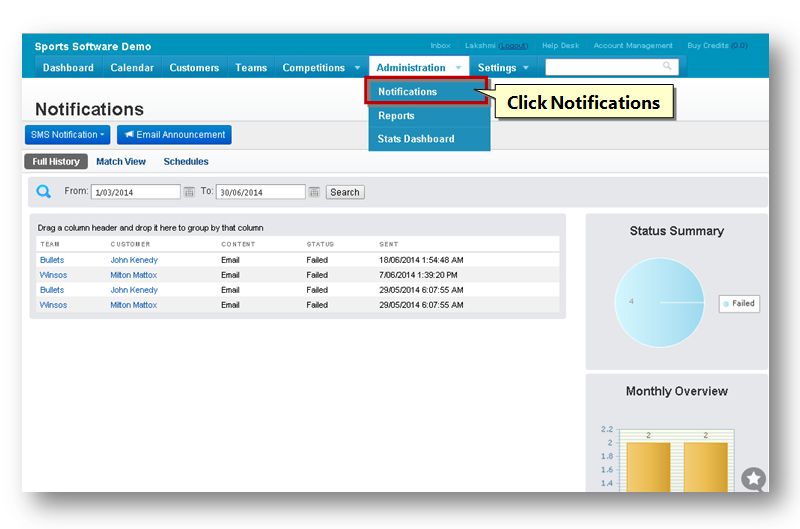Sort by the Content column header
Image resolution: width=800 pixels, height=529 pixels.
[238, 244]
